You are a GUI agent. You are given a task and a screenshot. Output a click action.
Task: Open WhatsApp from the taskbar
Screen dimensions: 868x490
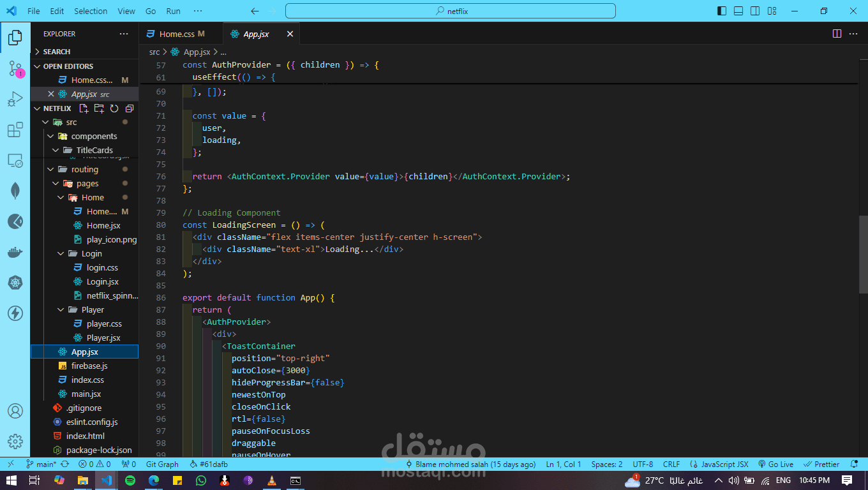point(201,480)
